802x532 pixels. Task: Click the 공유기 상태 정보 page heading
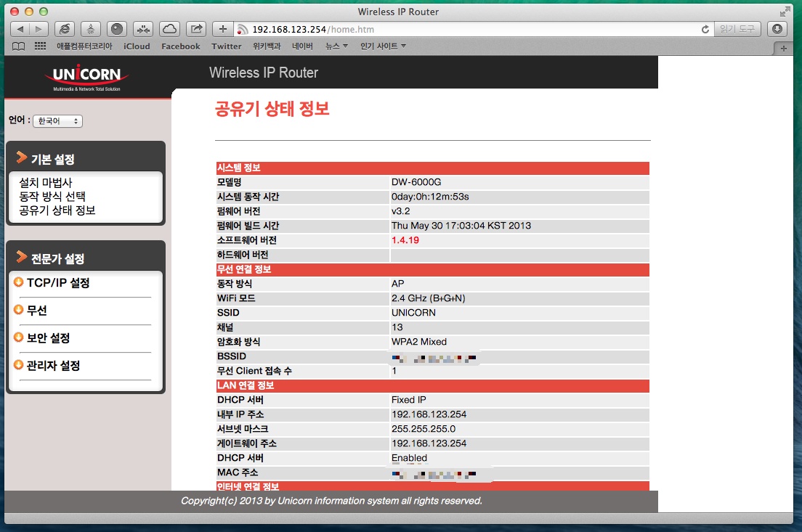pos(272,109)
